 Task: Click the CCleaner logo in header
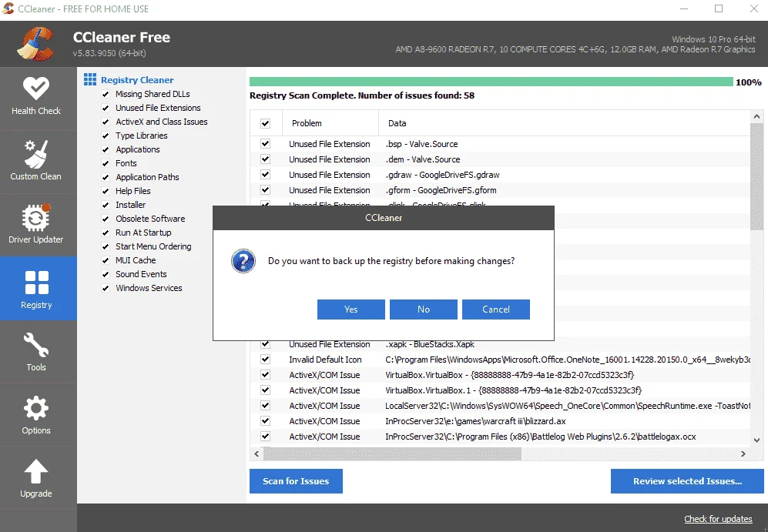pyautogui.click(x=35, y=44)
